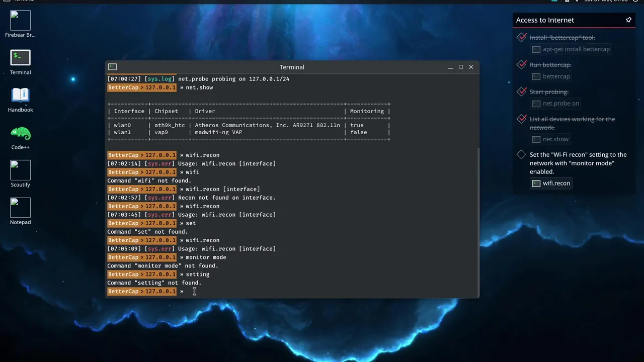Click the empty BetterCap prompt line
This screenshot has width=644, height=362.
tap(292, 292)
